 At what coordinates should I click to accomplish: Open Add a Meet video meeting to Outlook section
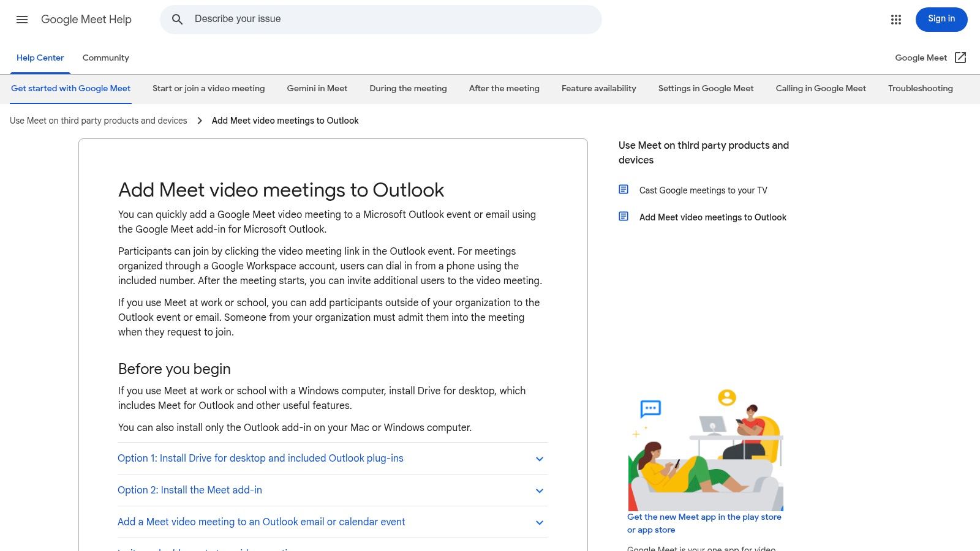333,522
